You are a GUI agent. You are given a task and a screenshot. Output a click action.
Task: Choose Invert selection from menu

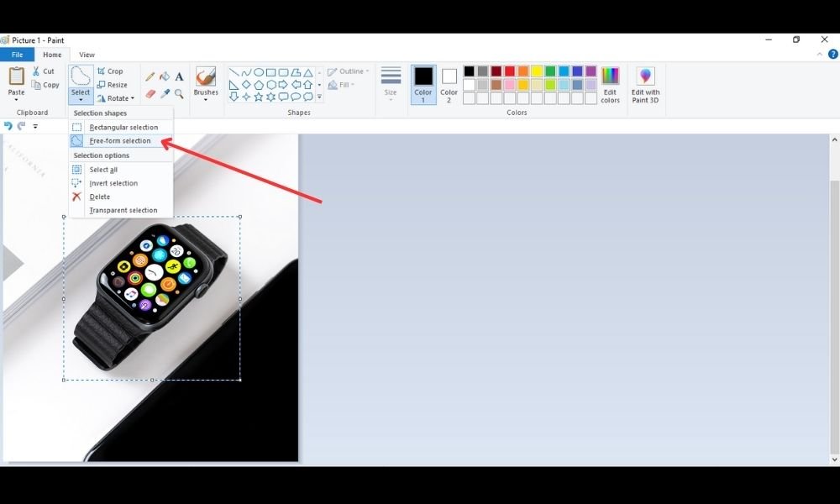pyautogui.click(x=121, y=183)
